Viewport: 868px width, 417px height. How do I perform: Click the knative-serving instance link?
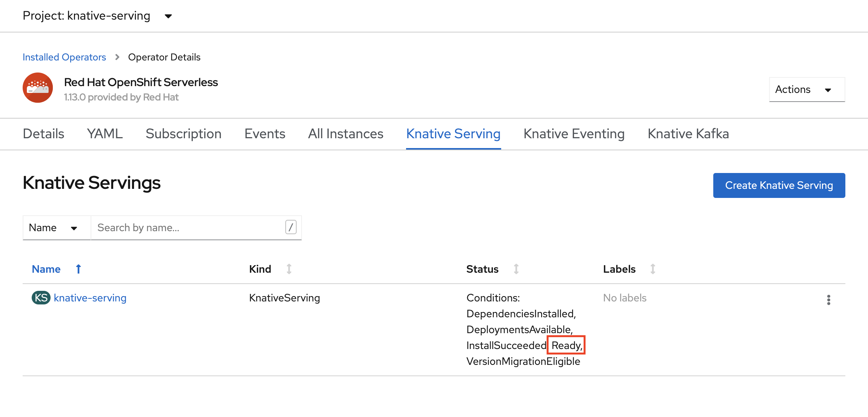click(90, 297)
